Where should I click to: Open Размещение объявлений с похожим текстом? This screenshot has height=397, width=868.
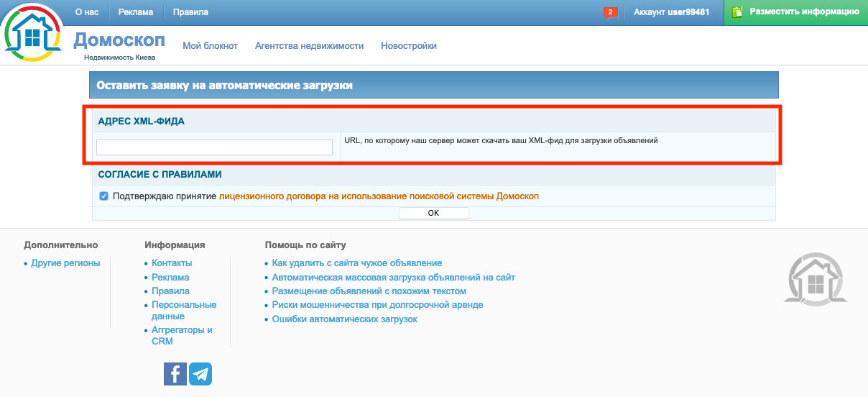coord(369,291)
